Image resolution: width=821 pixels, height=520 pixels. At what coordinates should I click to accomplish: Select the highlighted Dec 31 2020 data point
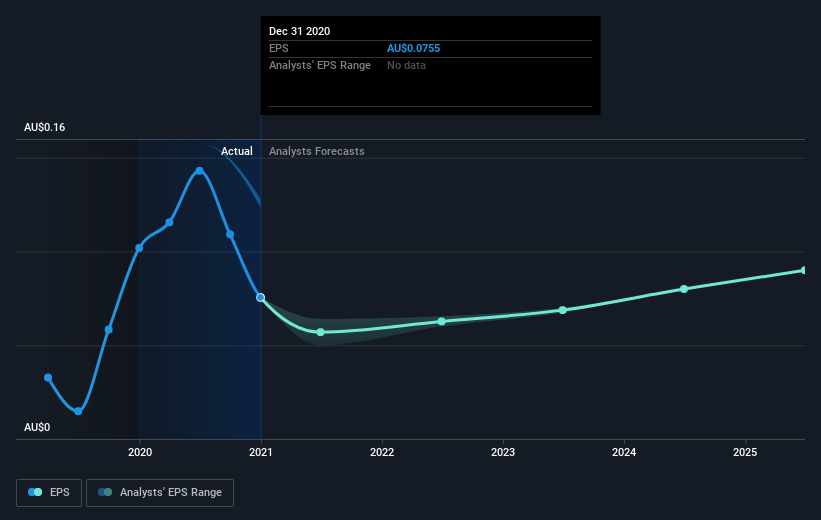click(x=261, y=297)
